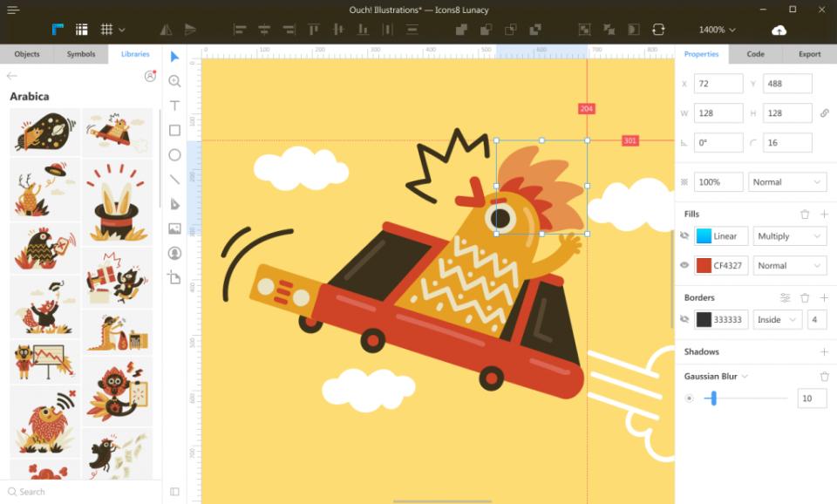
Task: Open the Multiply blend mode dropdown
Action: [789, 235]
